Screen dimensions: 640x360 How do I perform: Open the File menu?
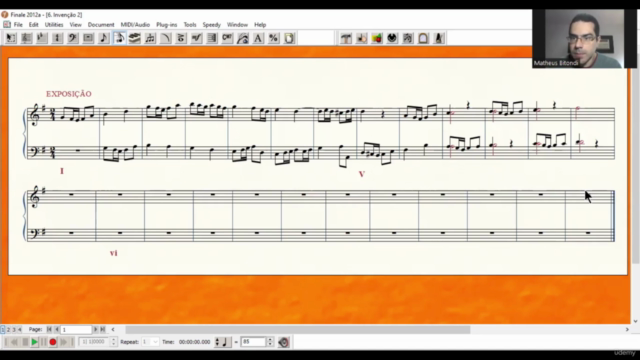pyautogui.click(x=18, y=24)
